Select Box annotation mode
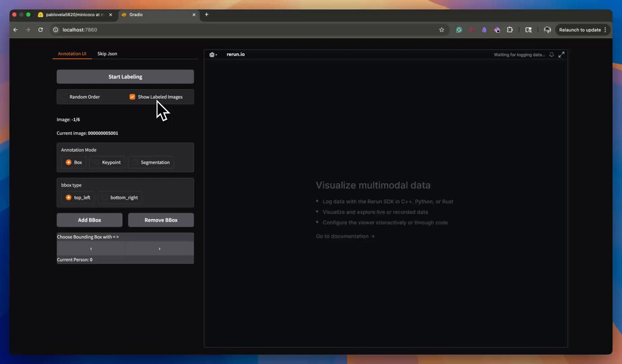 click(74, 162)
